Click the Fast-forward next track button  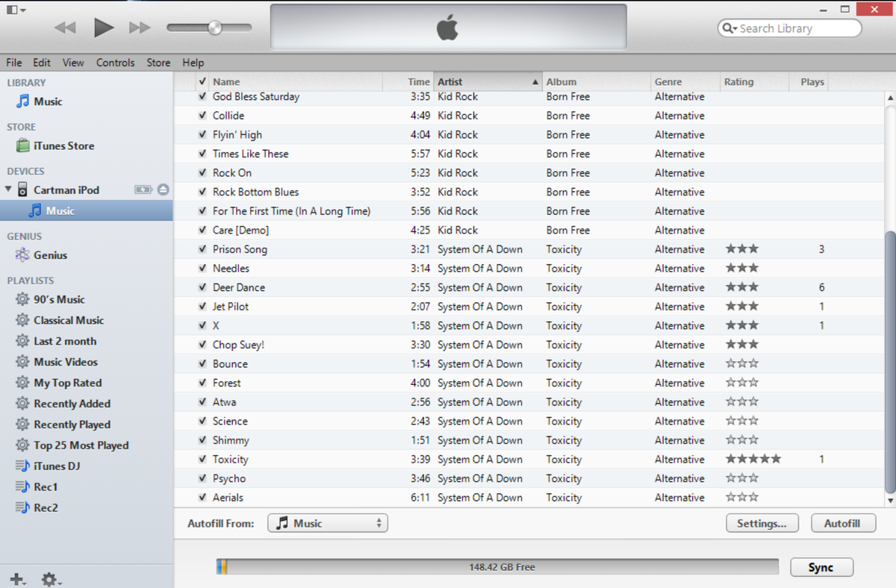coord(140,28)
